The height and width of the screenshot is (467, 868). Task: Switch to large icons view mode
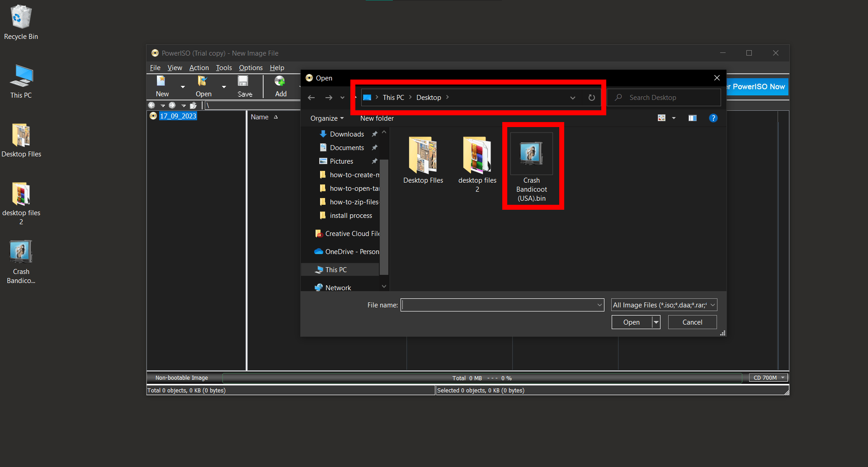click(661, 118)
